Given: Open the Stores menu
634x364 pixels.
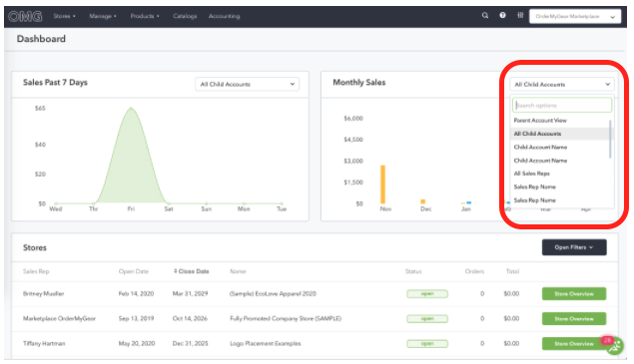Looking at the screenshot, I should (64, 16).
